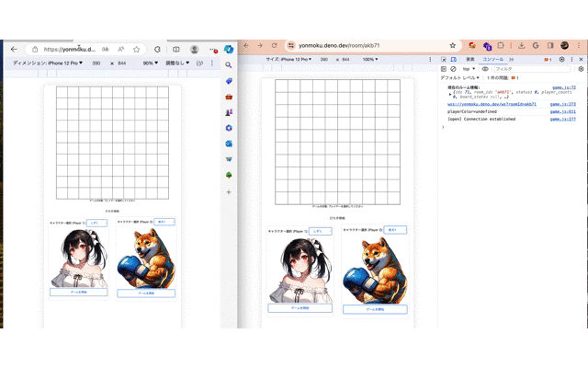Image resolution: width=588 pixels, height=368 pixels.
Task: Open Read Aloud icon in Edge address bar
Action: pyautogui.click(x=120, y=49)
